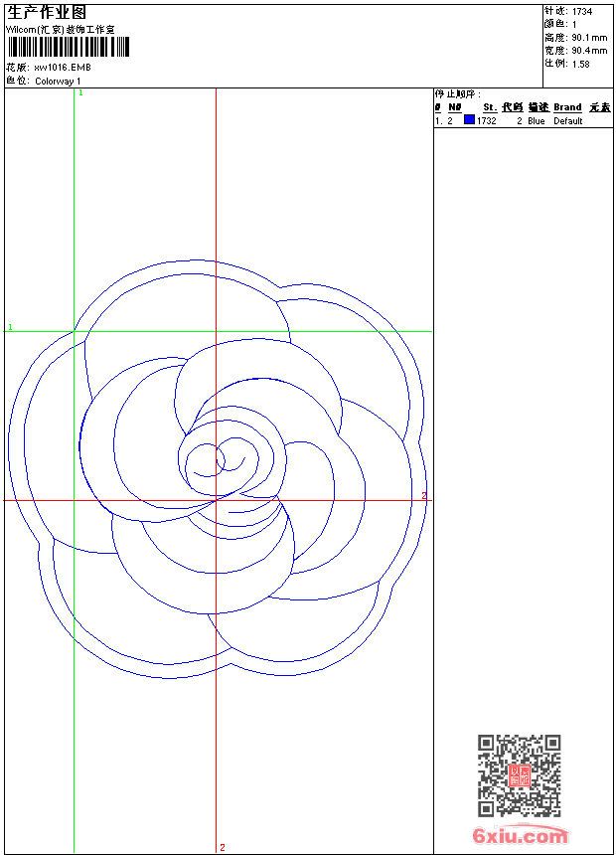This screenshot has width=616, height=855.
Task: Select the blue color swatch in stop sequence
Action: click(469, 120)
